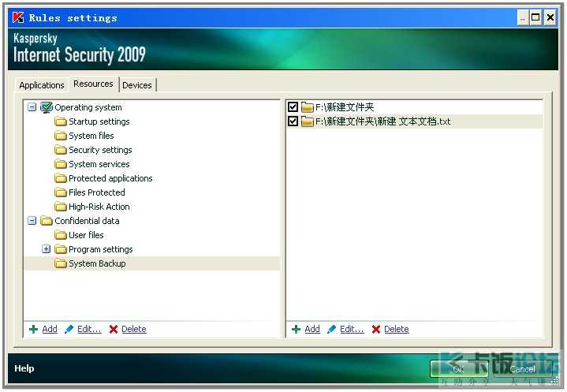Click Edit... link in left panel
This screenshot has width=567, height=392.
pos(89,329)
